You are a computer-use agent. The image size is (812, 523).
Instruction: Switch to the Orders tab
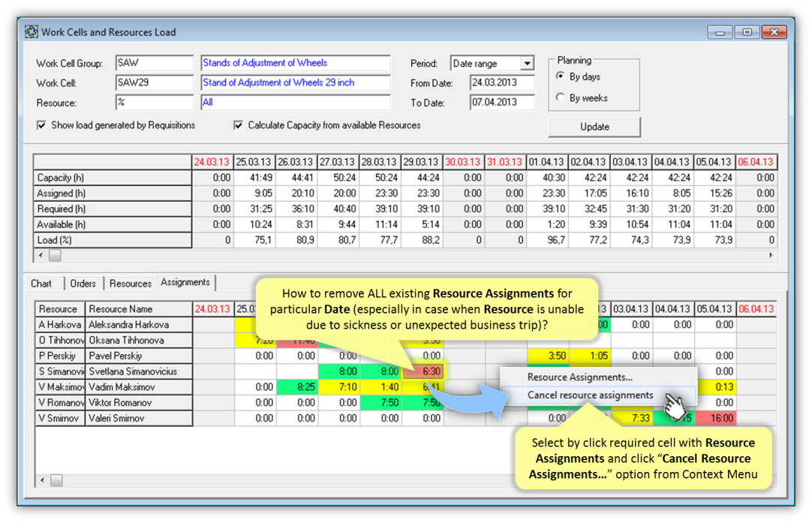coord(83,284)
